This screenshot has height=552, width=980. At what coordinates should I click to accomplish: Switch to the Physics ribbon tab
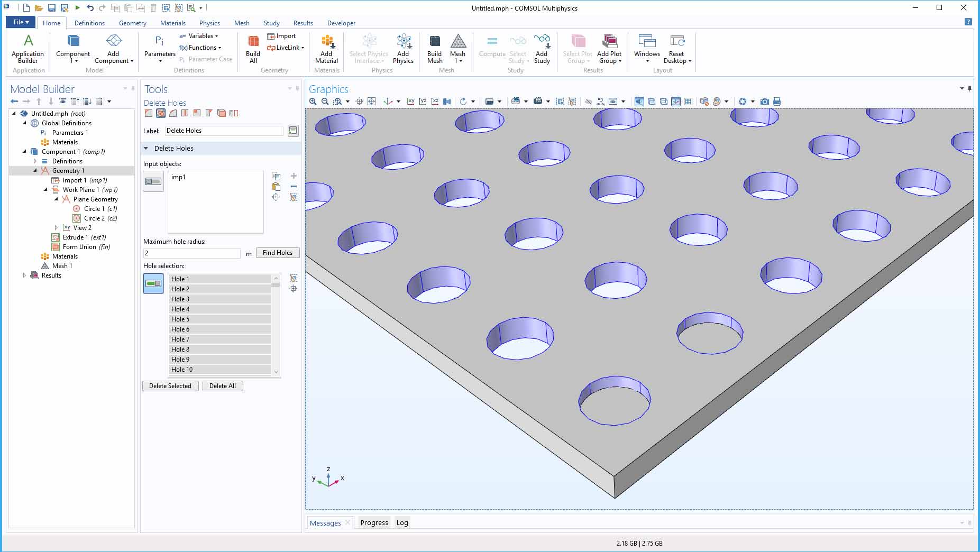pos(209,23)
